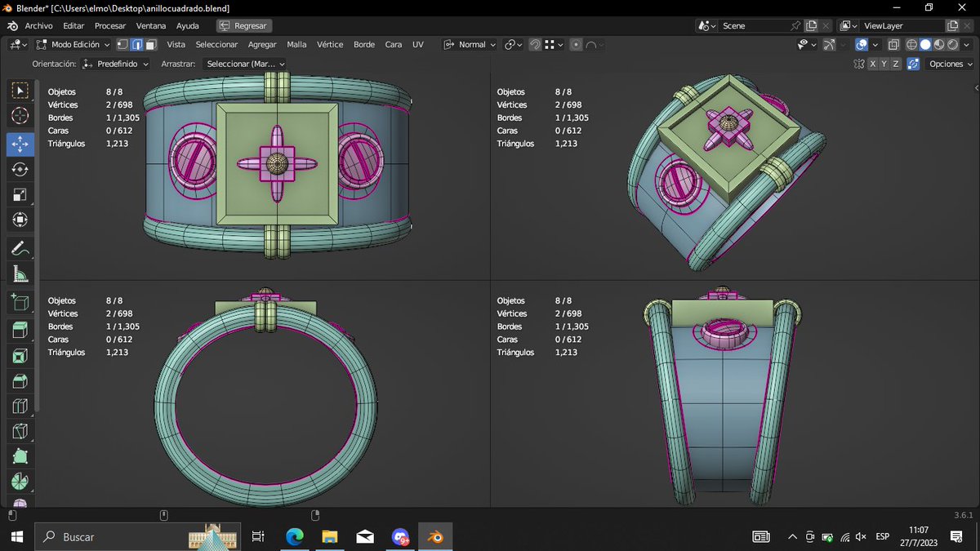980x551 pixels.
Task: Toggle viewport overlays
Action: (x=862, y=45)
